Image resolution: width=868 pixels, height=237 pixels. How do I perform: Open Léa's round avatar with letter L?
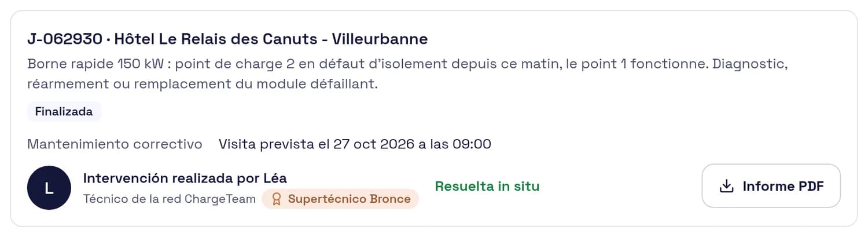coord(49,188)
